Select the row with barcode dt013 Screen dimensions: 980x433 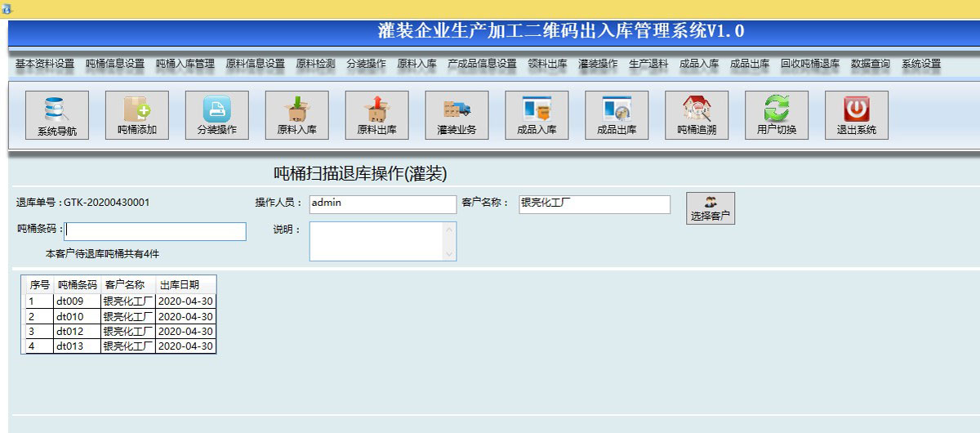(121, 346)
